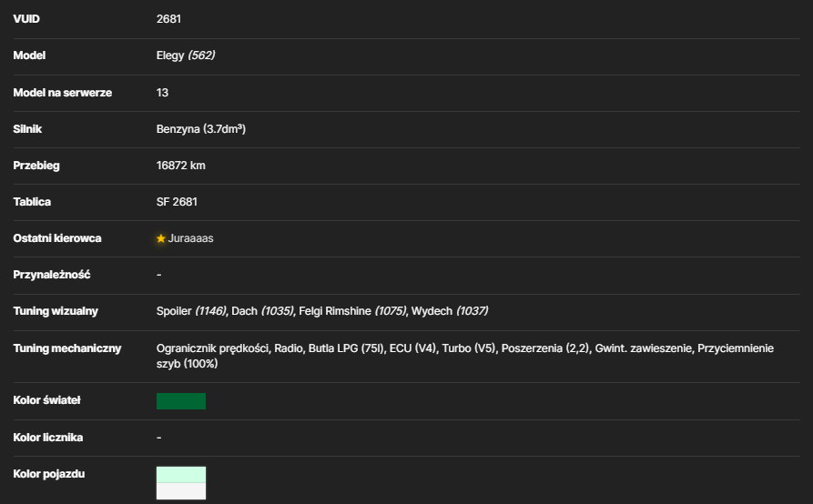Click the model name Elegy
The height and width of the screenshot is (504, 813).
(x=170, y=55)
